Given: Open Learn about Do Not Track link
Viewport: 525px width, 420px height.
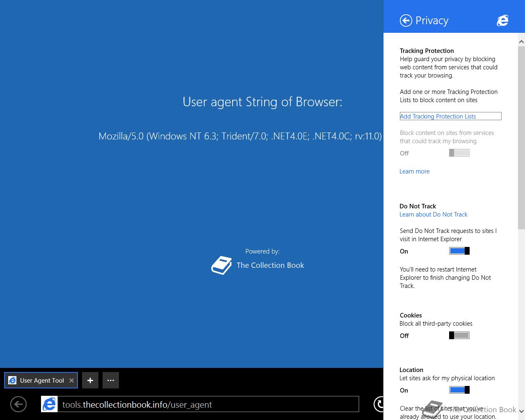Looking at the screenshot, I should coord(433,215).
